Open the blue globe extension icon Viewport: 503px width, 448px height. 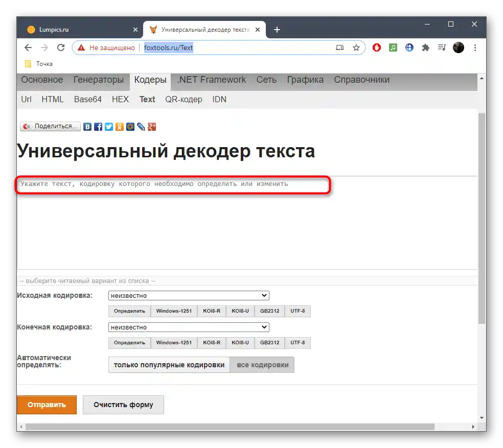[x=409, y=48]
